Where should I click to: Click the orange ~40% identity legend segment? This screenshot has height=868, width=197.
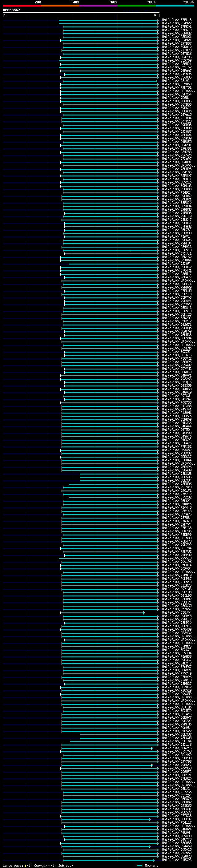click(60, 6)
